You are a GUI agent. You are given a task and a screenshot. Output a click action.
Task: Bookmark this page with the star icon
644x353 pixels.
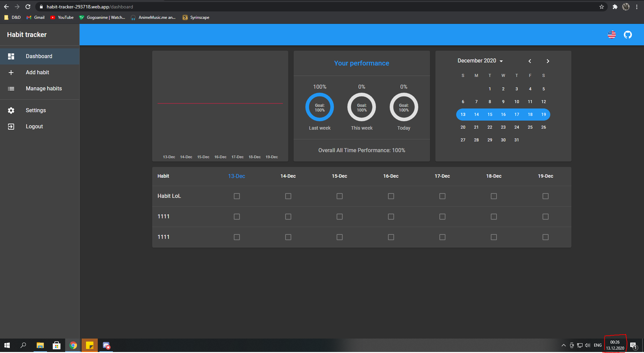(x=602, y=6)
